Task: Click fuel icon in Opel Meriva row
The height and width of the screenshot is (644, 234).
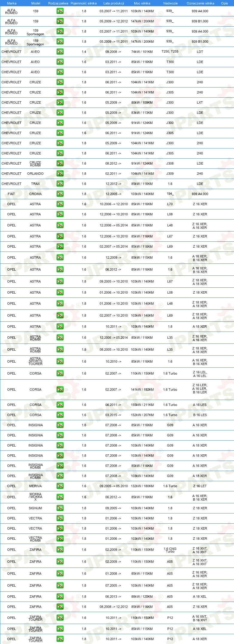Action: coord(60,486)
